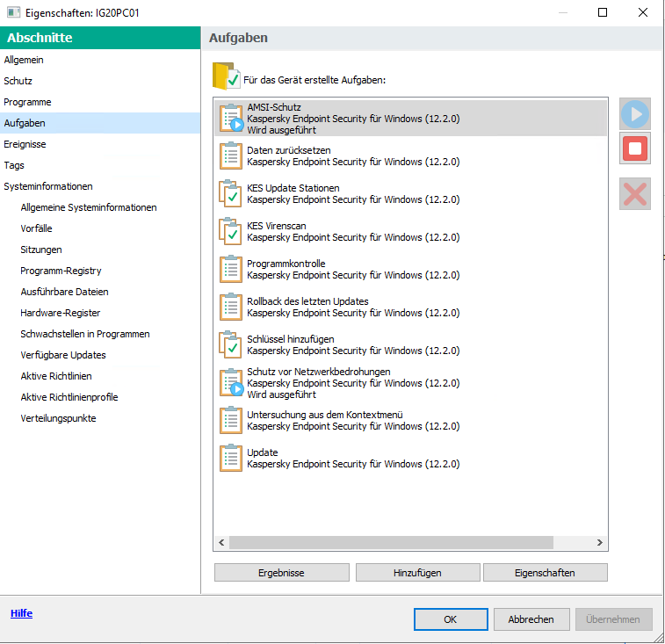Select Systeminformationen in the sidebar
Image resolution: width=665 pixels, height=644 pixels.
coord(48,186)
